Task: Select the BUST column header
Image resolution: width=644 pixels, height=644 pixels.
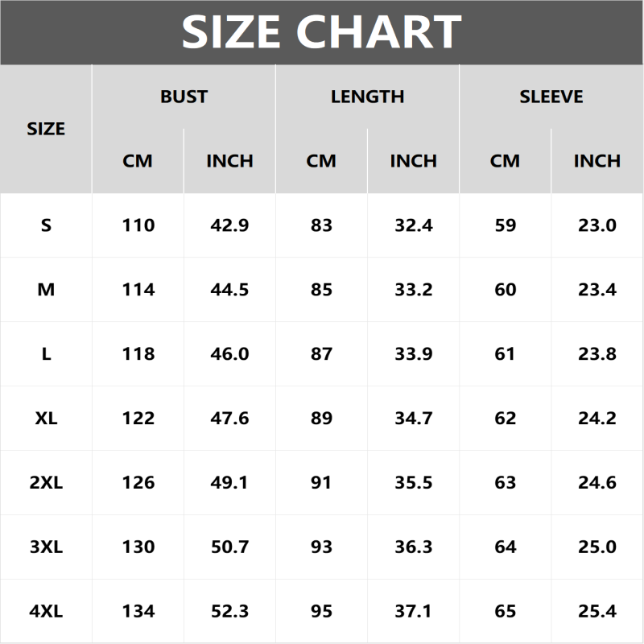Action: tap(184, 97)
